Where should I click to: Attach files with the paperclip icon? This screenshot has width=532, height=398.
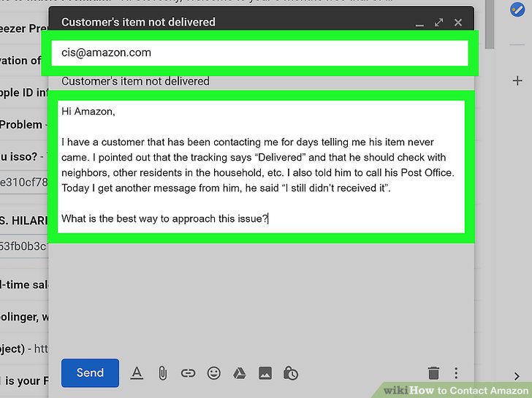point(162,373)
